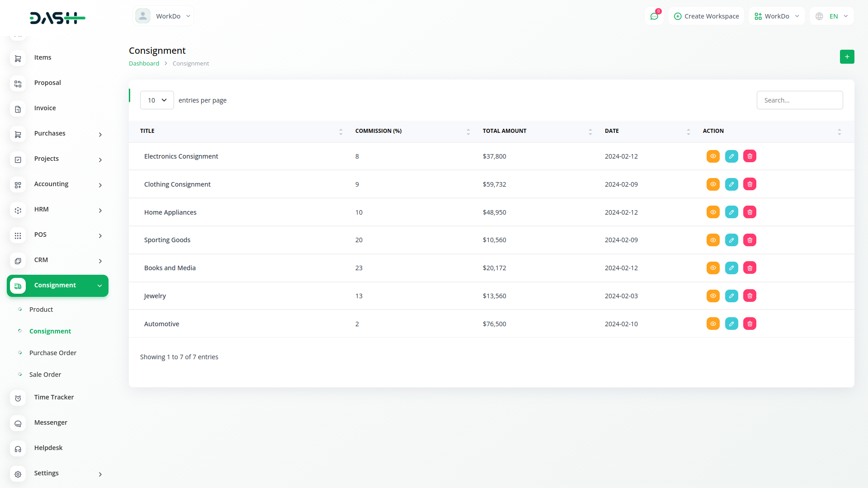Sort table by Total Amount column

tap(505, 131)
